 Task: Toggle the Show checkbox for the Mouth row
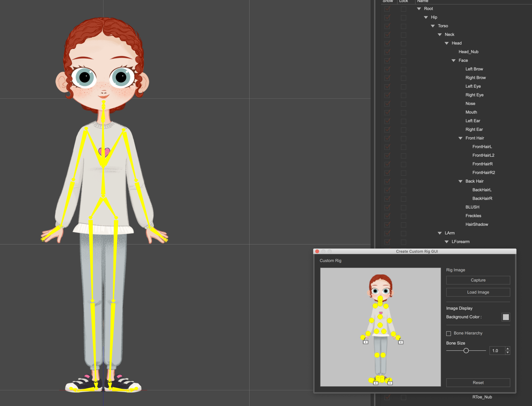coord(387,112)
